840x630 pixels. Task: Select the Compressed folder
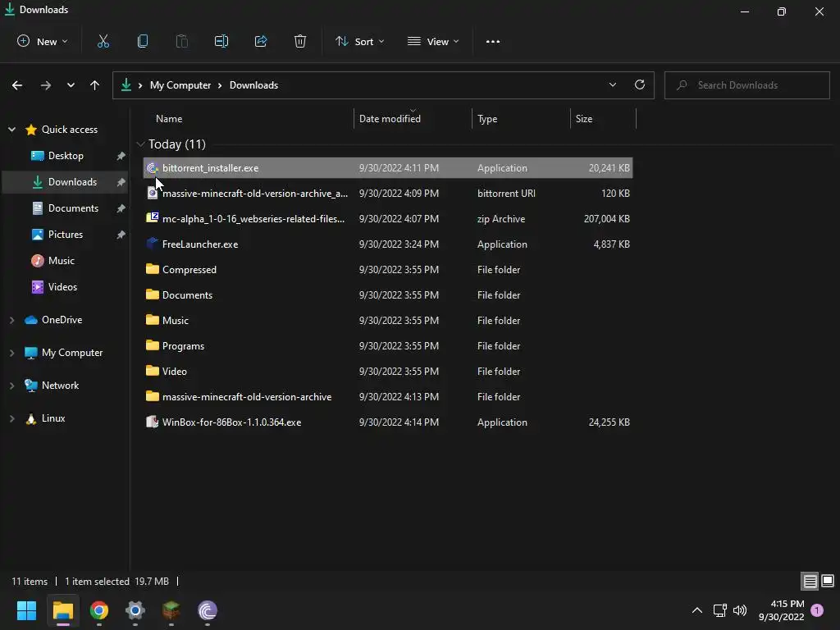tap(388, 269)
